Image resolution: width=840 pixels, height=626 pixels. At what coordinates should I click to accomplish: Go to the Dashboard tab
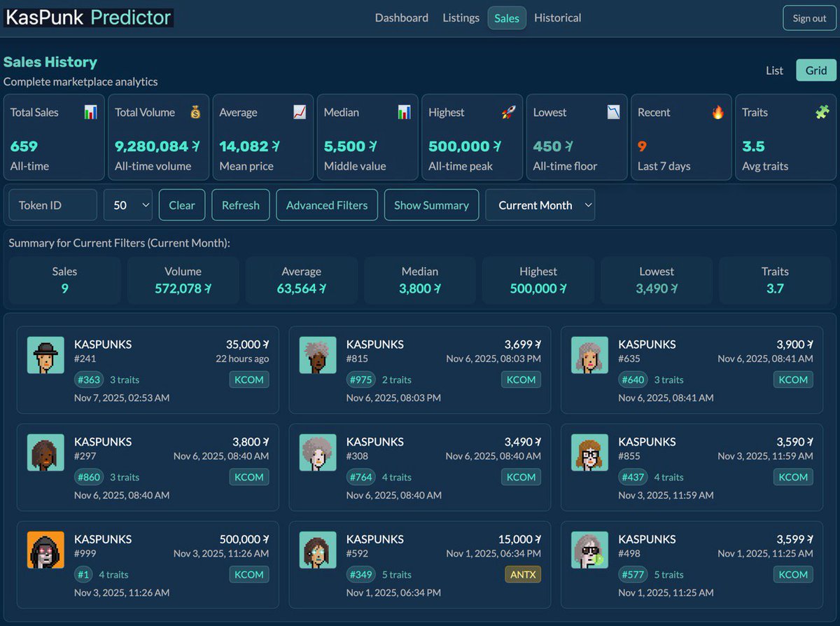(x=402, y=18)
